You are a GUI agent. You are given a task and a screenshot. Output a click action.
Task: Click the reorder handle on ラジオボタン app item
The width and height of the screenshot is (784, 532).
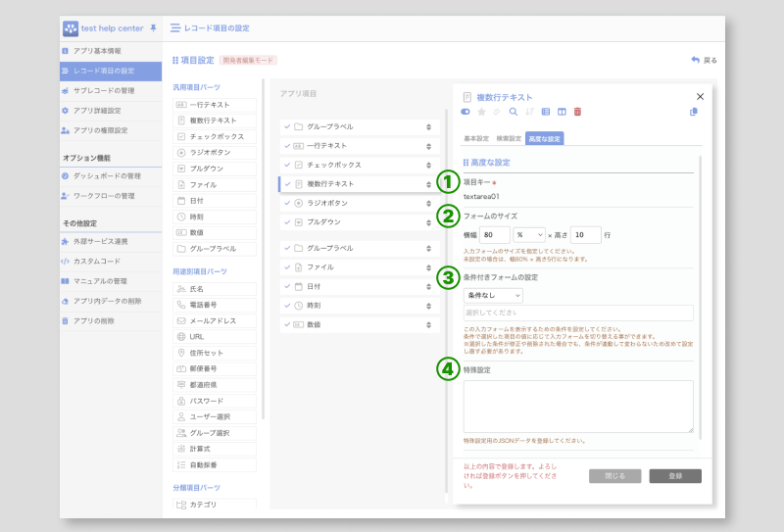pos(428,203)
